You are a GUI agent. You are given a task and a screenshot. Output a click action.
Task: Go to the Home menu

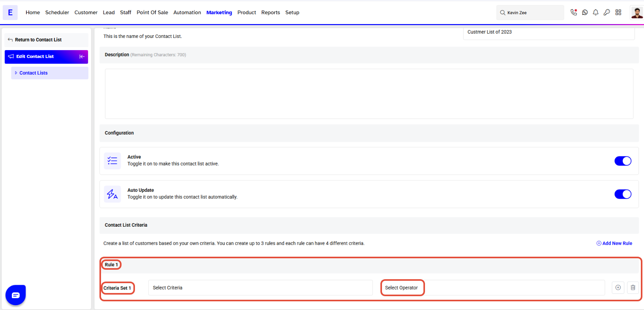(33, 13)
